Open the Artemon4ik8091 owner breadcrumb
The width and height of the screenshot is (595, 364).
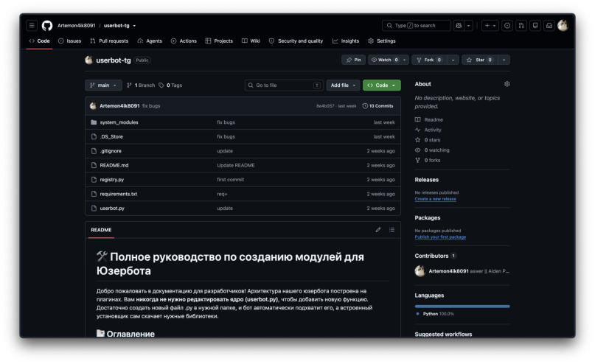point(76,26)
